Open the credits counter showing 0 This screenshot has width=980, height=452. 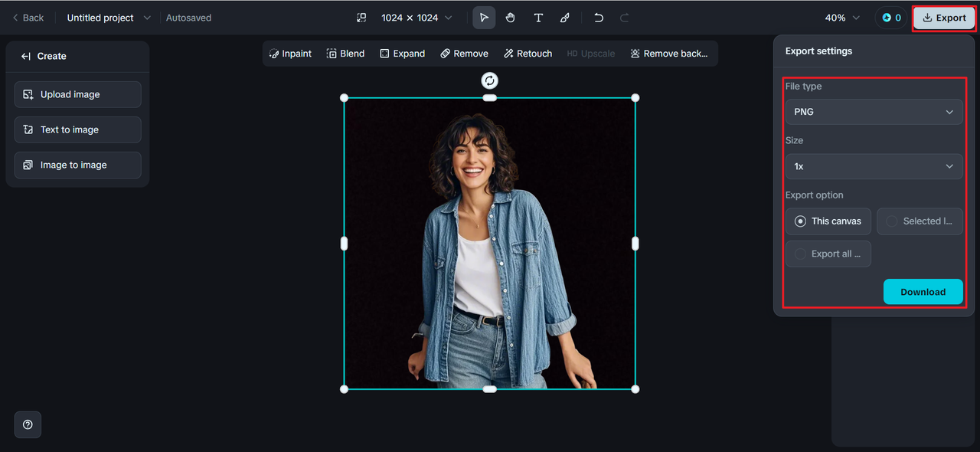click(x=891, y=18)
